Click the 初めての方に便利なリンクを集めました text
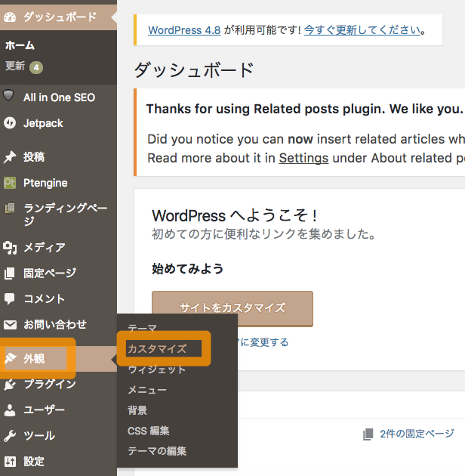 (x=263, y=234)
